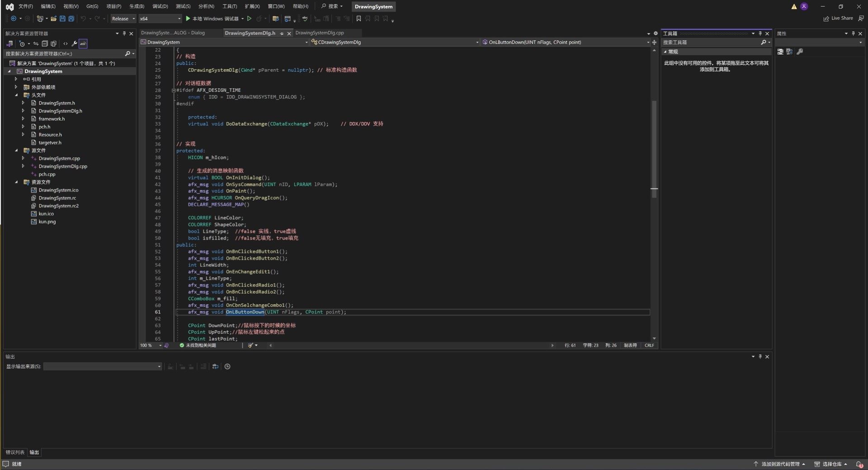Click the clock icon in Output panel
The image size is (868, 470).
[x=227, y=366]
